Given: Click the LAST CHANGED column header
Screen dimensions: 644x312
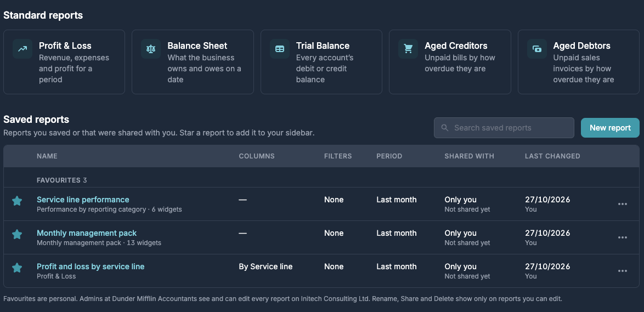Looking at the screenshot, I should (552, 156).
